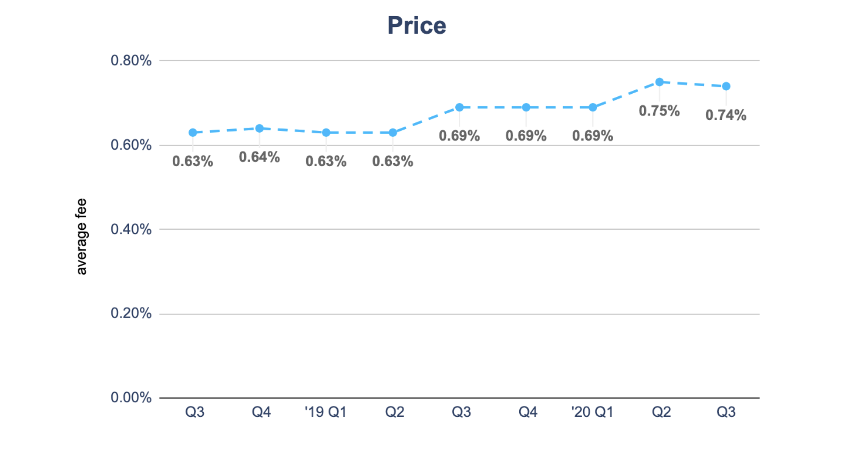Click the 0.60% y-axis label
This screenshot has width=868, height=456.
tap(131, 145)
